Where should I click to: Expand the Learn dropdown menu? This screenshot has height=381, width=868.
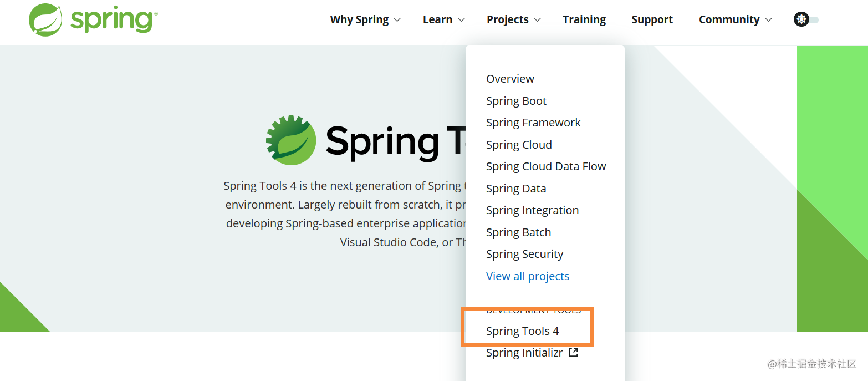point(443,20)
